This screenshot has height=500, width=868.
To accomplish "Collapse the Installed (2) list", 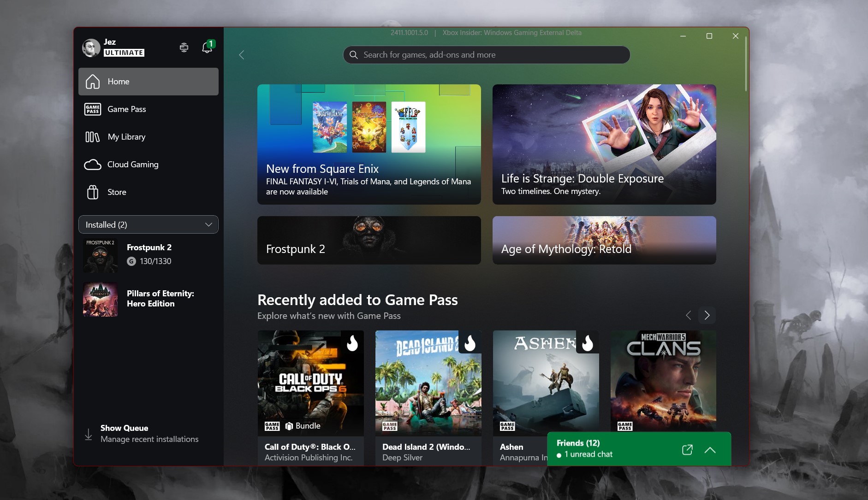I will click(209, 224).
